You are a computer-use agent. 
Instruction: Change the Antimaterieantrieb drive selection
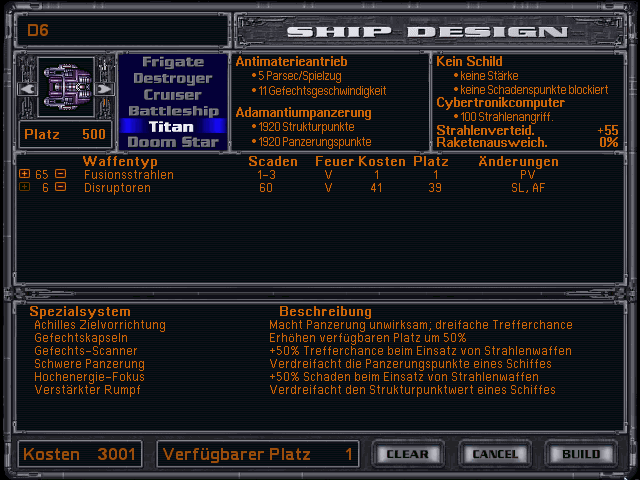[284, 61]
